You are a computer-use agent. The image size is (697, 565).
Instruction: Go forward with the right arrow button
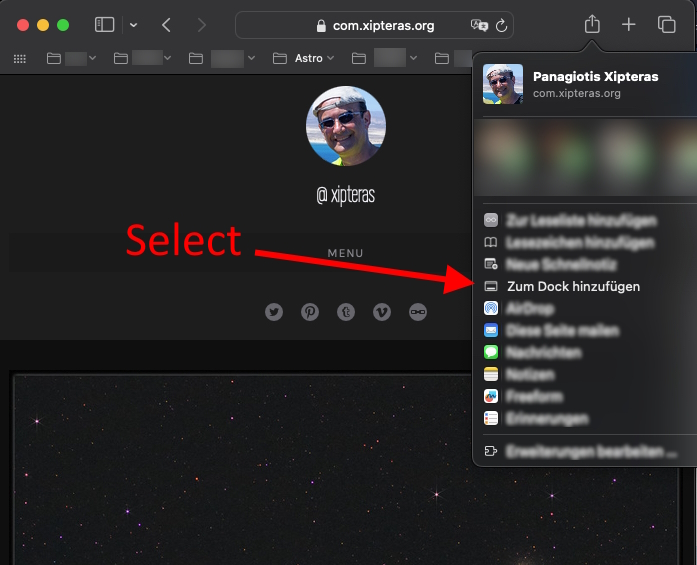click(x=201, y=25)
